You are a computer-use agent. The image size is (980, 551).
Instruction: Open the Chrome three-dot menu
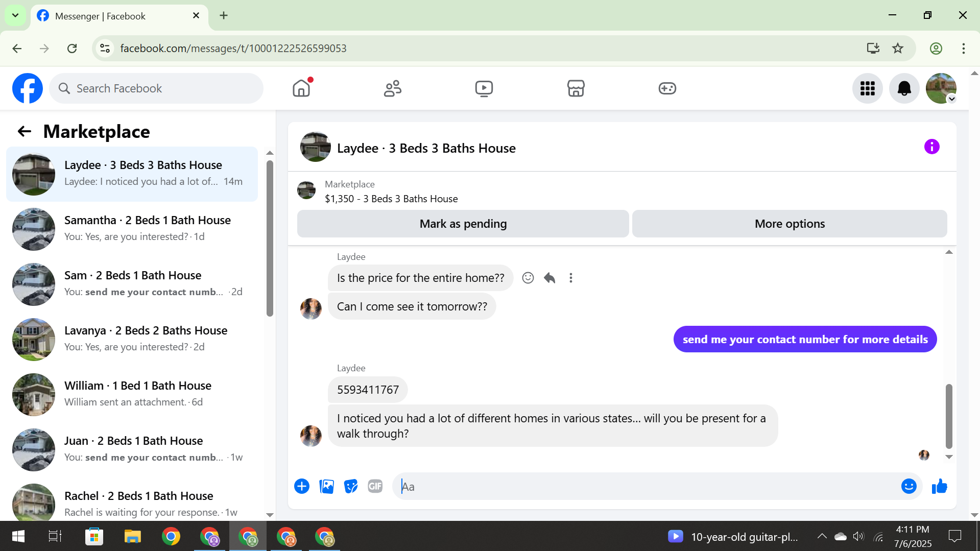[x=963, y=49]
